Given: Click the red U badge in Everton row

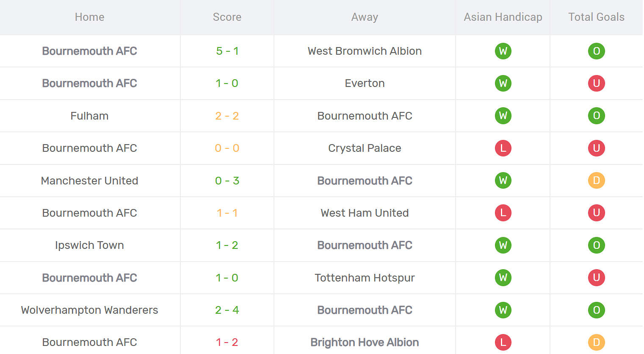Looking at the screenshot, I should click(x=596, y=84).
